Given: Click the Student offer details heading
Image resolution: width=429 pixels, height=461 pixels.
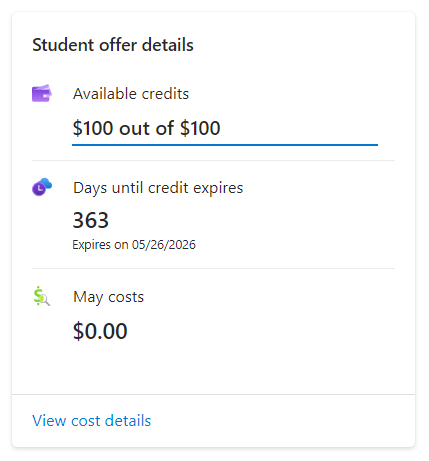Looking at the screenshot, I should 113,45.
